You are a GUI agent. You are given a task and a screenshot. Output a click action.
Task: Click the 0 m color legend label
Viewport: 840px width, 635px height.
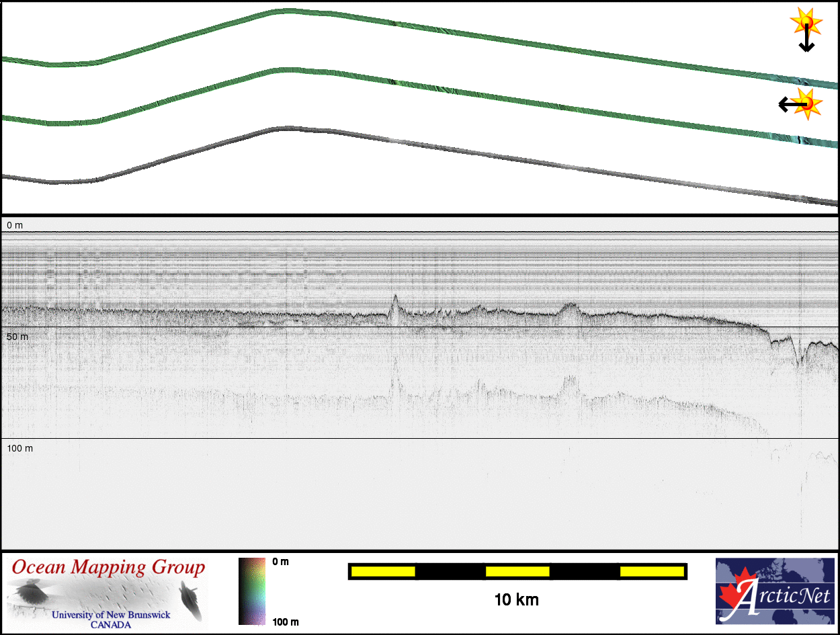coord(280,562)
